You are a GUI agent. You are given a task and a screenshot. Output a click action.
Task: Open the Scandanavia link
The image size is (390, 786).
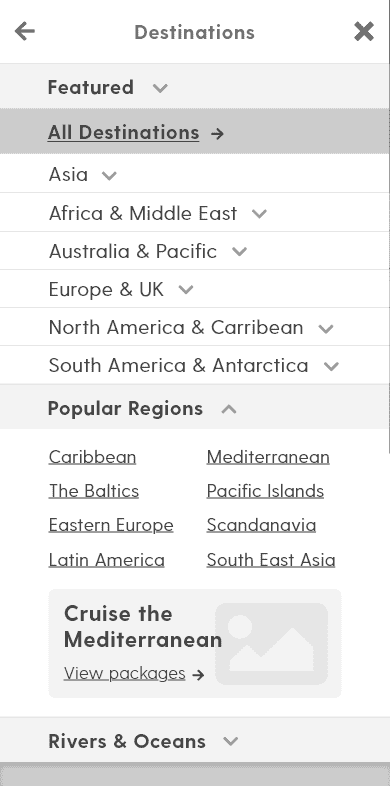[x=261, y=525]
